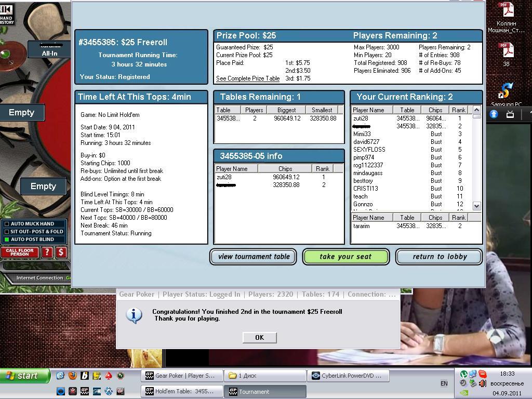Select Mimi33 row in ranking list

click(x=411, y=134)
